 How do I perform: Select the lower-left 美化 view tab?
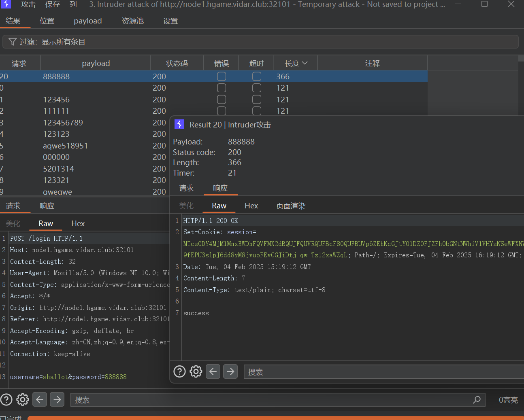coord(13,224)
